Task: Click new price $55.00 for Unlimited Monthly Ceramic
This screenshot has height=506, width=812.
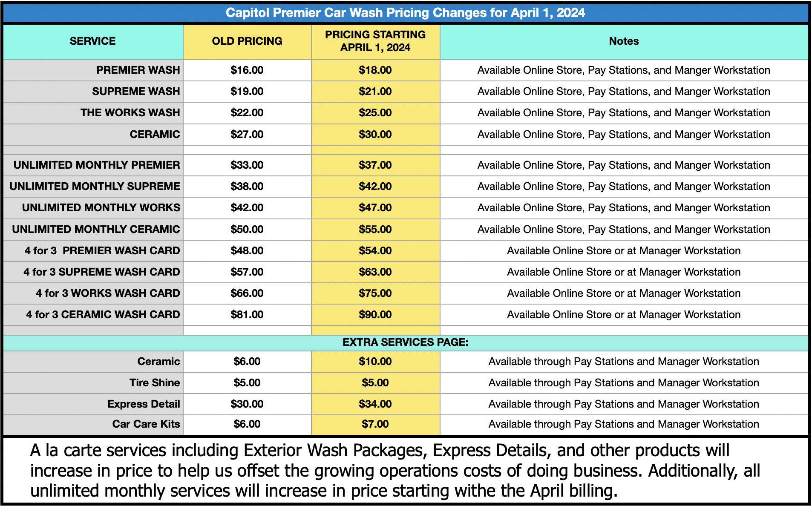Action: [375, 230]
